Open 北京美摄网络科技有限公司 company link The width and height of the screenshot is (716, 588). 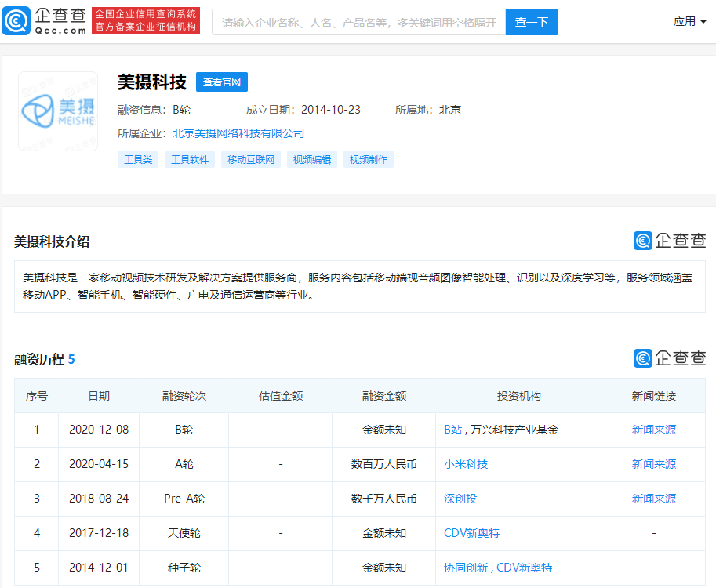coord(238,133)
